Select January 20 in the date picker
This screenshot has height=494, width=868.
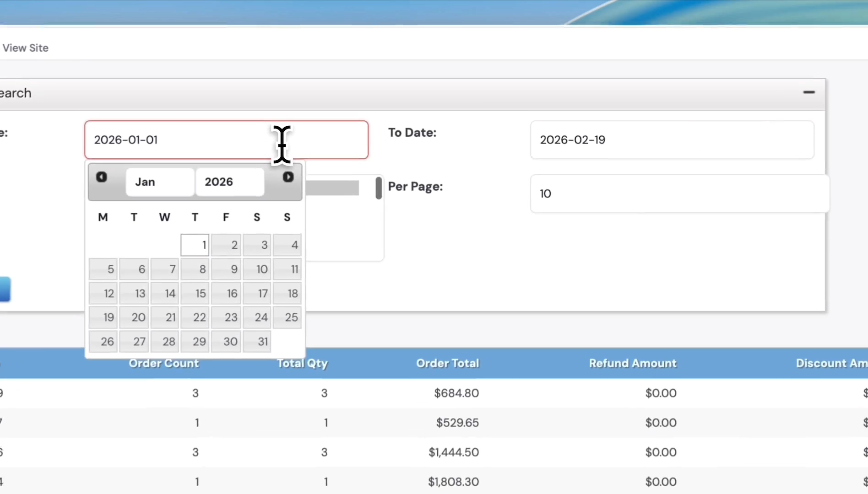pyautogui.click(x=134, y=317)
